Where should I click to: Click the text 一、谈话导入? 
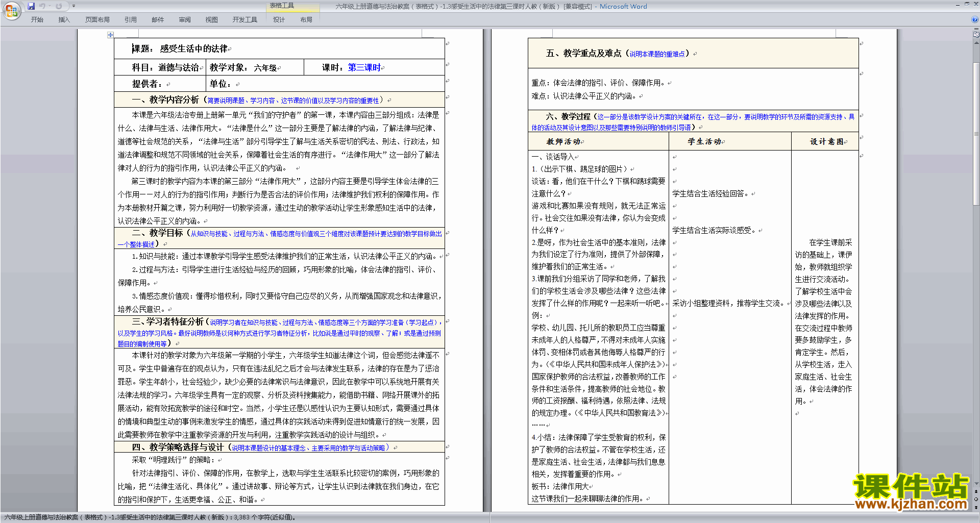[553, 157]
